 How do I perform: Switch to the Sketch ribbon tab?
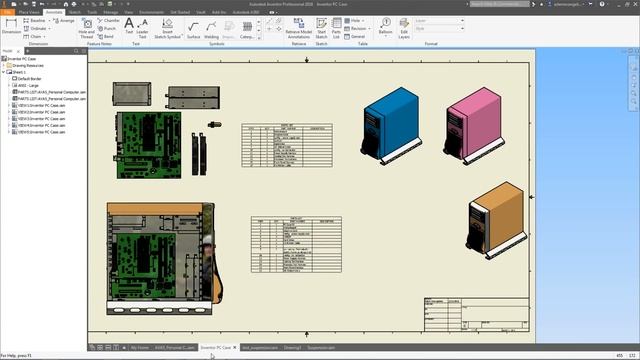(x=74, y=12)
